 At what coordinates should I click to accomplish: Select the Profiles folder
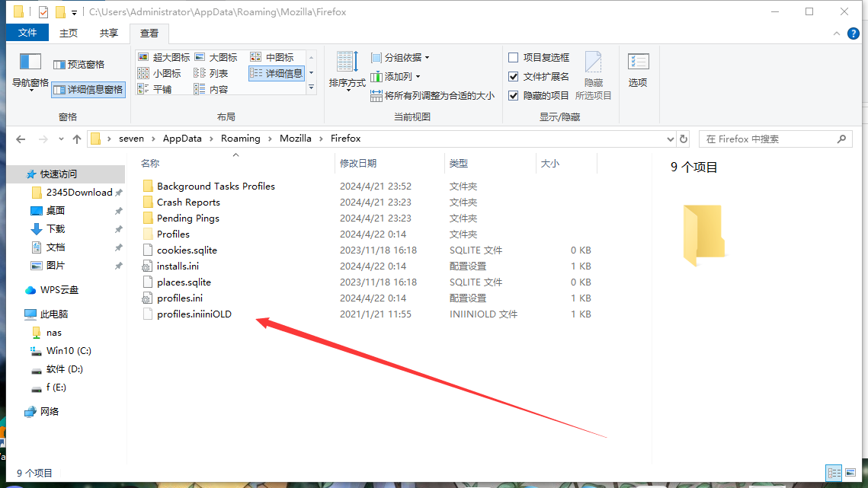173,234
